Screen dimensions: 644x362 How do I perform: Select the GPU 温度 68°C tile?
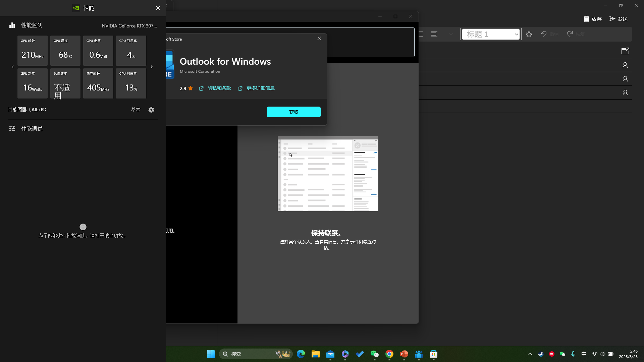coord(65,51)
